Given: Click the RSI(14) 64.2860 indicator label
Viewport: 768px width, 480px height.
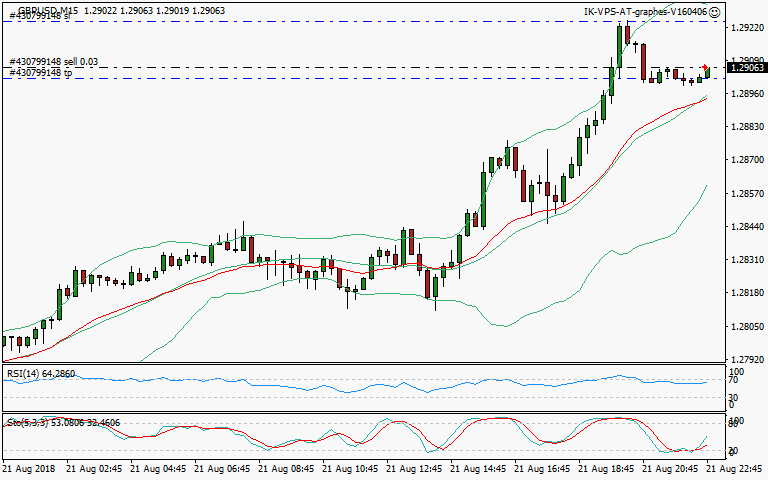Looking at the screenshot, I should point(41,374).
